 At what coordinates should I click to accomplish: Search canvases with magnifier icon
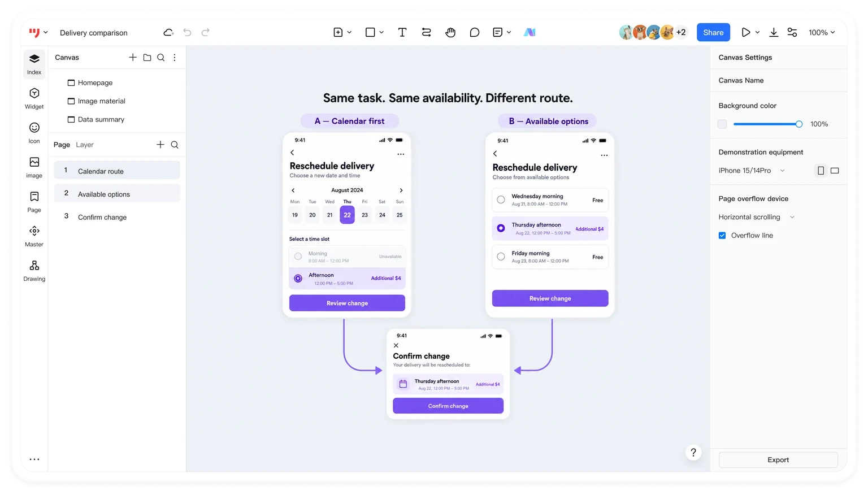click(x=161, y=57)
